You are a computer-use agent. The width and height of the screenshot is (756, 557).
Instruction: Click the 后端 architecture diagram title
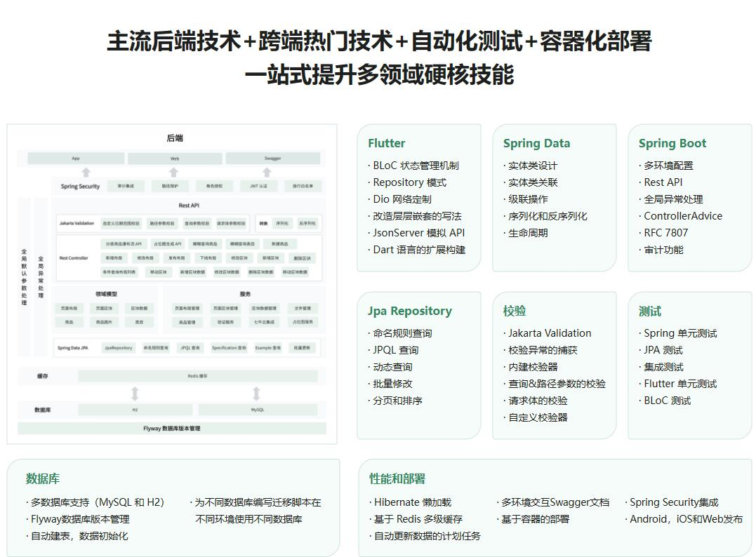tap(175, 138)
